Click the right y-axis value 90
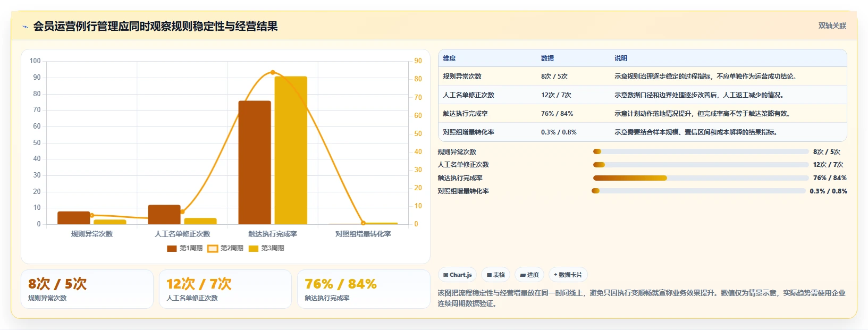The image size is (868, 330). [418, 61]
